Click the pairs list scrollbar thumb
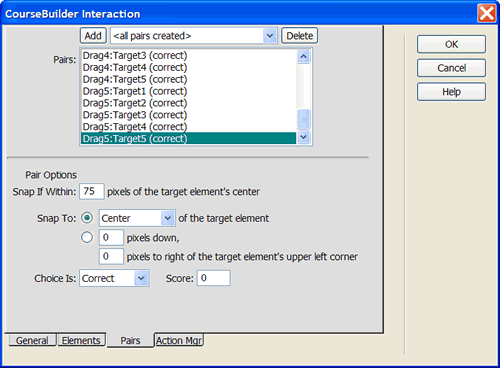 (303, 119)
